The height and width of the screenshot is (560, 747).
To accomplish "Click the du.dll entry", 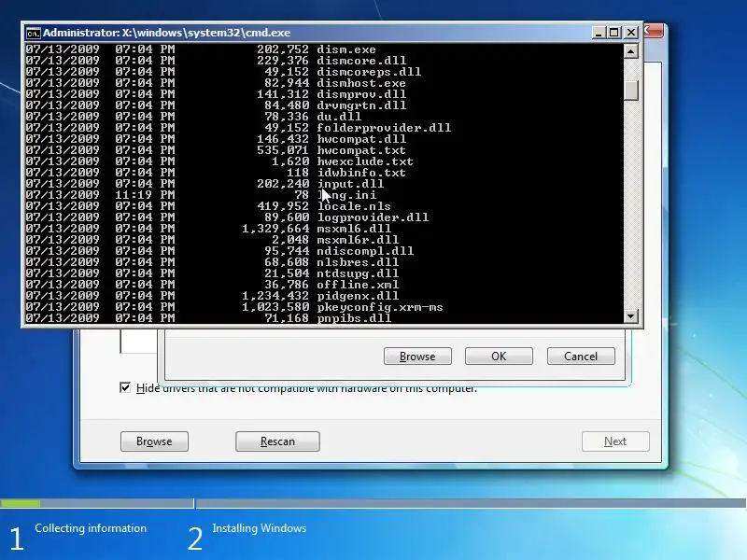I will pyautogui.click(x=339, y=117).
